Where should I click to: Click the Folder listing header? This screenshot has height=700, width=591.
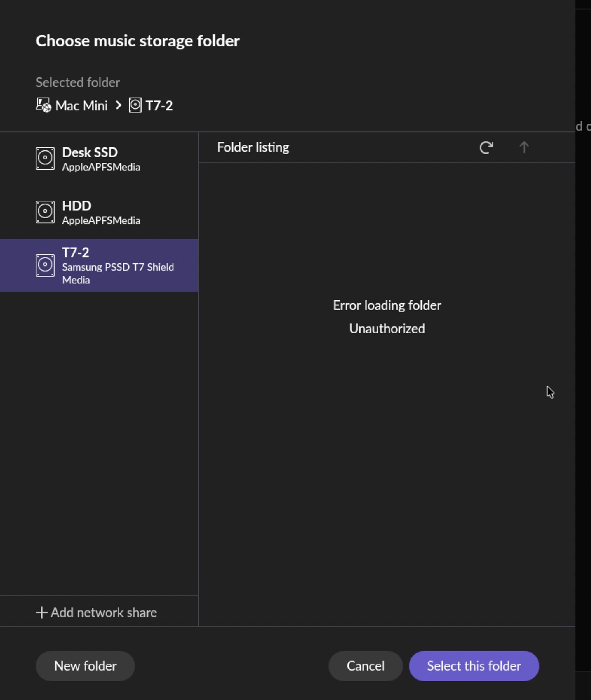(253, 148)
